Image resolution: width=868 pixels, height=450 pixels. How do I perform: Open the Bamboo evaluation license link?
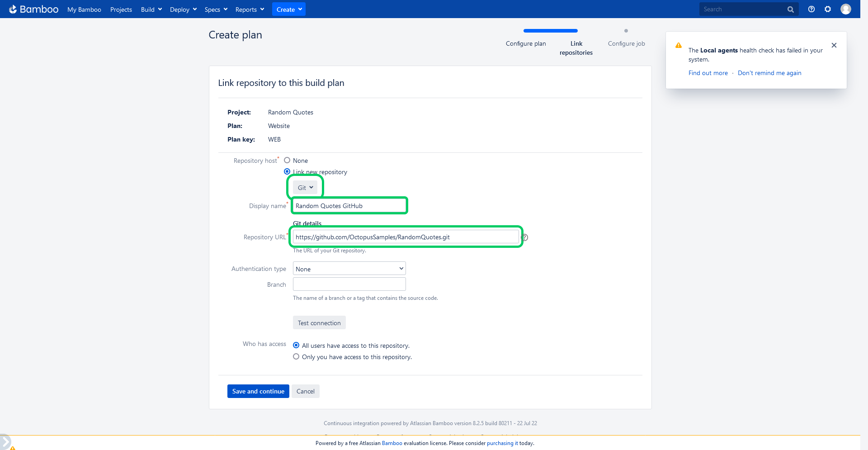point(392,443)
